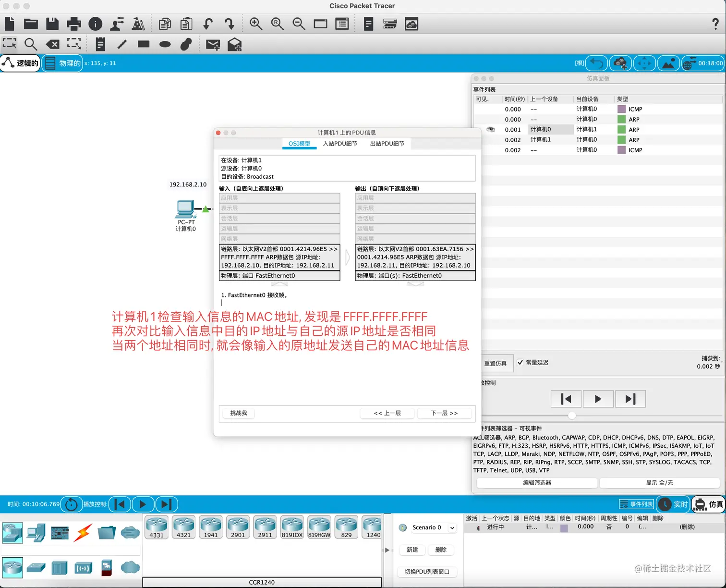Screen dimensions: 726x588
Task: Click the purple PDU color swatch
Action: [564, 528]
